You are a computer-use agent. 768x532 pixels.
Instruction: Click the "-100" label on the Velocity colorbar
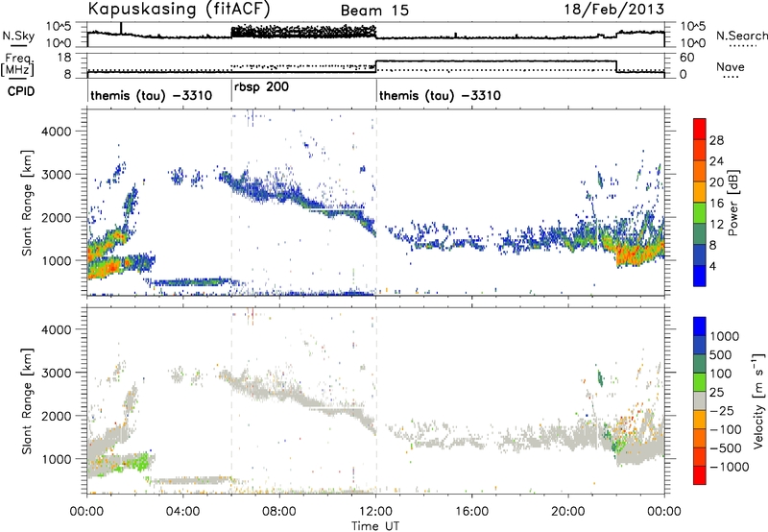point(726,429)
